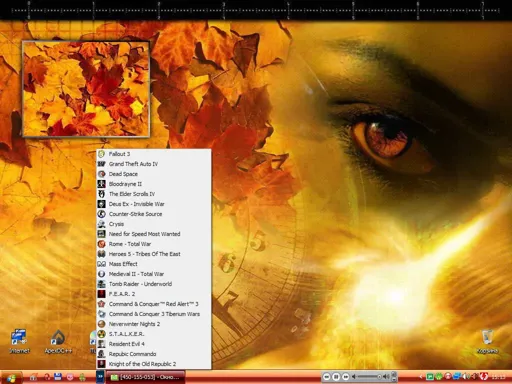Click the taskbar clock
The width and height of the screenshot is (512, 384).
[498, 377]
